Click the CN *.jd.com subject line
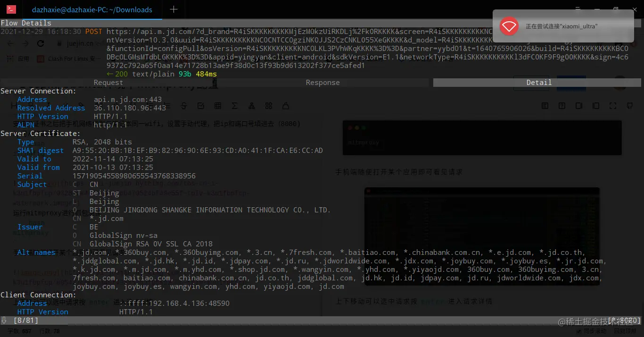The width and height of the screenshot is (644, 337). pyautogui.click(x=98, y=219)
